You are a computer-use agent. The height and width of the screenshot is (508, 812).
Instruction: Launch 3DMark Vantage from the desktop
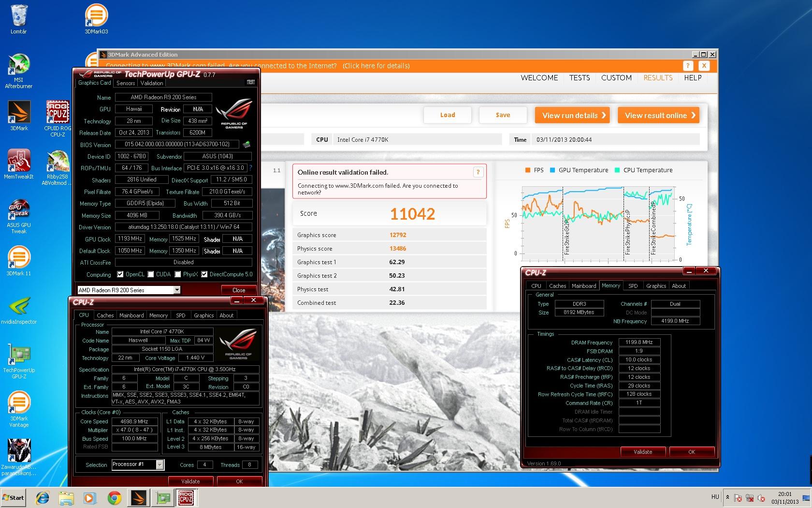click(19, 409)
